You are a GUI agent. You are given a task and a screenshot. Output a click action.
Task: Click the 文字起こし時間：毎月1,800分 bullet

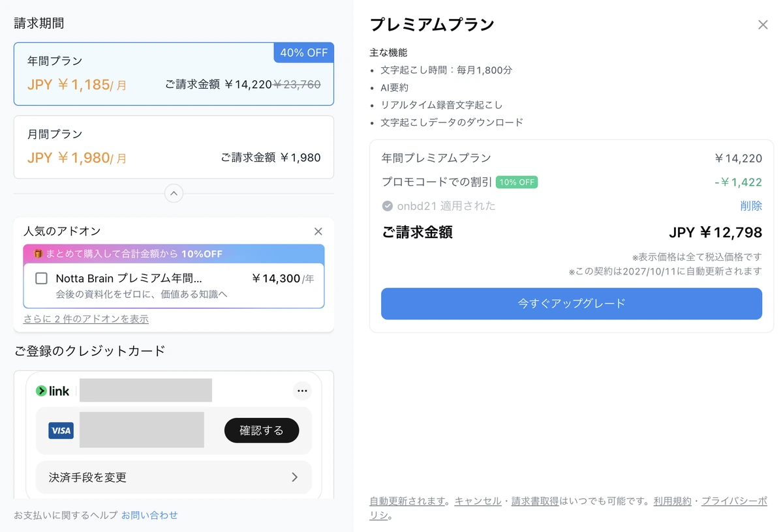447,70
